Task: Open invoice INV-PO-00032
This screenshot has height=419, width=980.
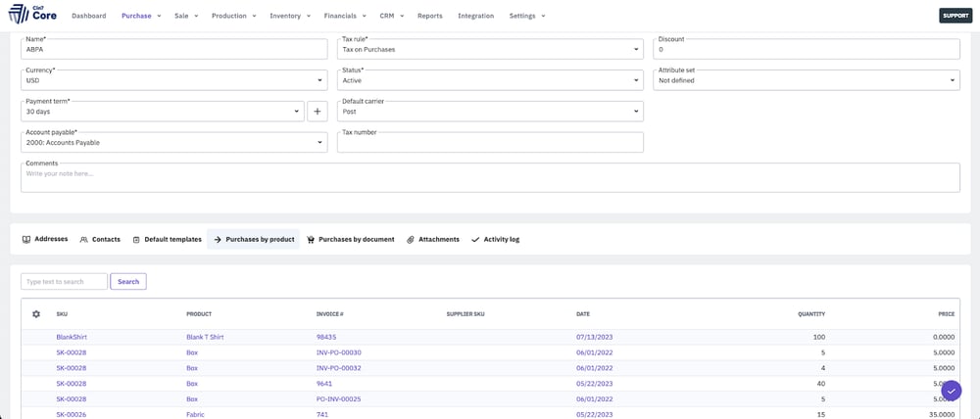Action: [339, 368]
